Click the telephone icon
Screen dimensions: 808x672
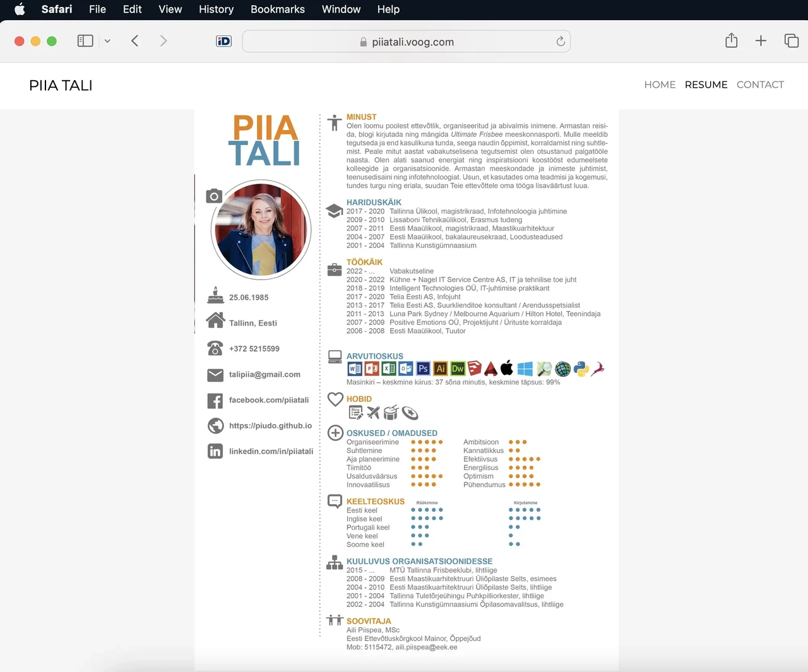(215, 348)
